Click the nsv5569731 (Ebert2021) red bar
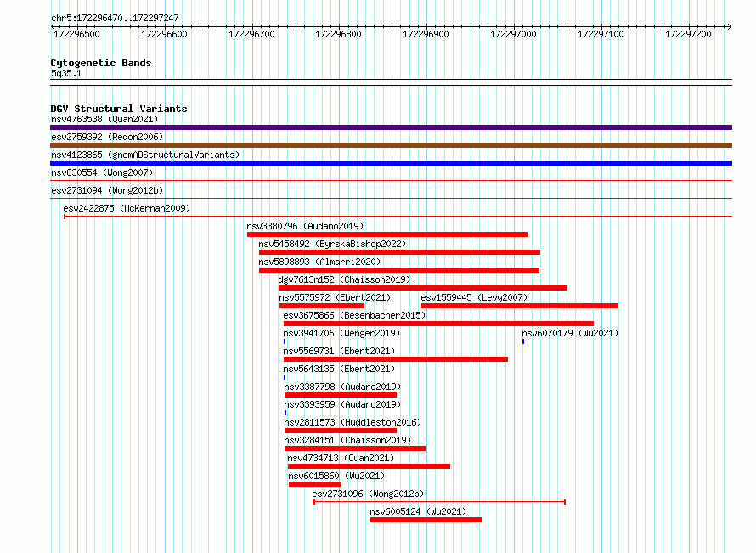The height and width of the screenshot is (553, 756). tap(395, 359)
